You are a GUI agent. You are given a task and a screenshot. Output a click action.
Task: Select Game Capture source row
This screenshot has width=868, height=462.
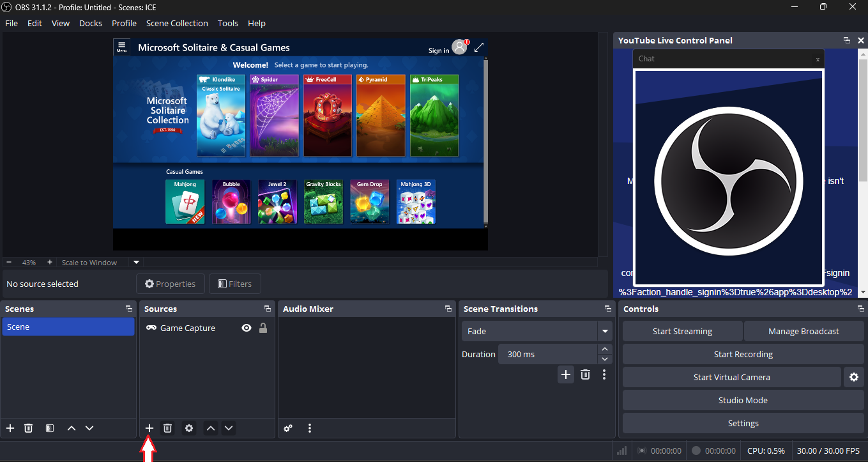207,328
